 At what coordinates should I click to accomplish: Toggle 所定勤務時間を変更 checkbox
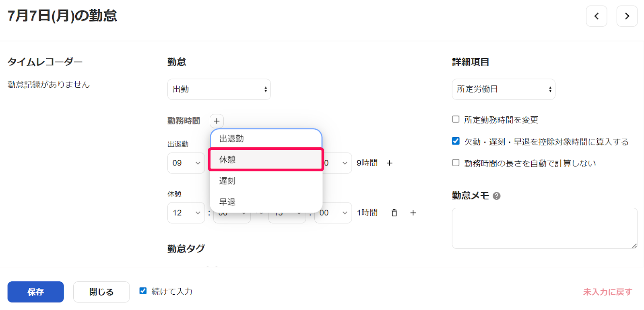point(456,119)
